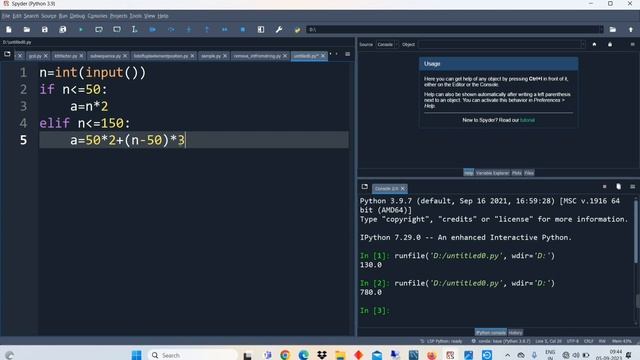Change to the parent directory
This screenshot has height=360, width=640.
[631, 29]
